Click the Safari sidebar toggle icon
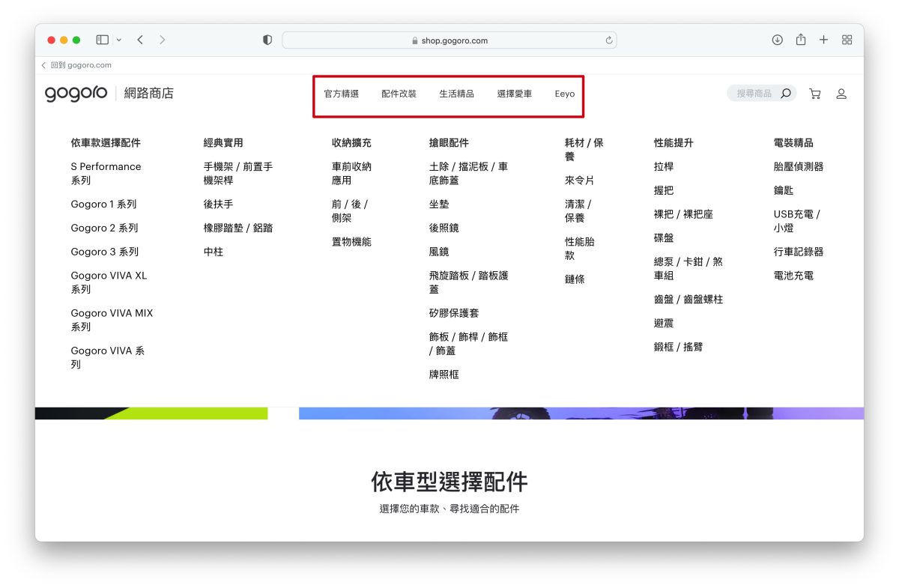 point(103,40)
